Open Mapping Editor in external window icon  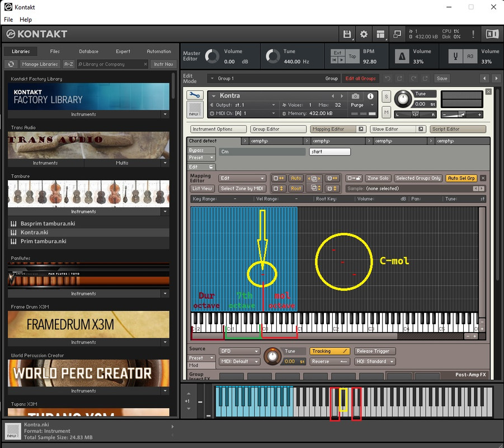coord(361,129)
